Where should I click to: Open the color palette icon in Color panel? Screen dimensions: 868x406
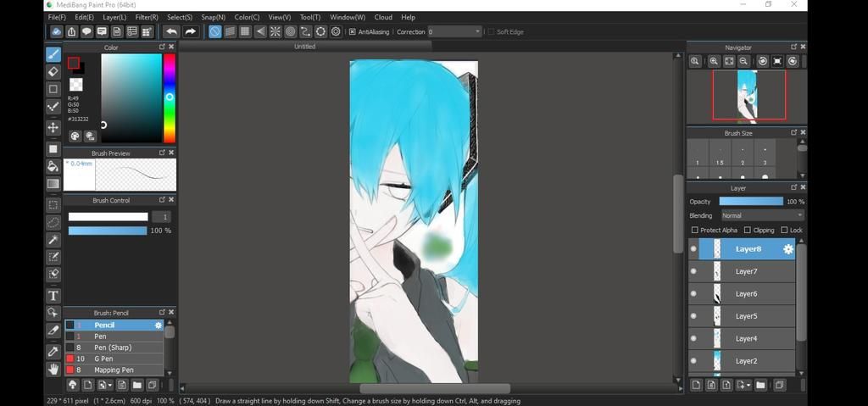coord(75,136)
